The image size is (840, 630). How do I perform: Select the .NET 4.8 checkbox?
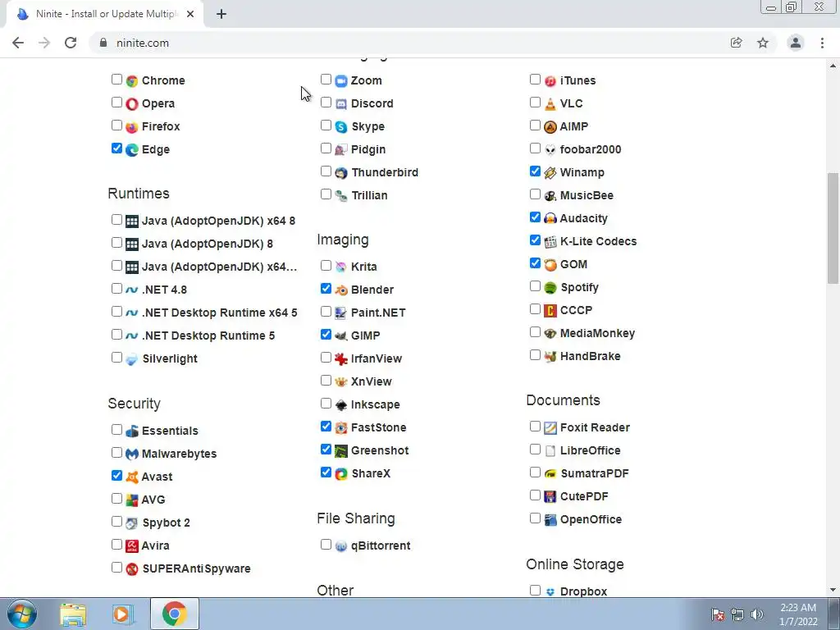116,289
